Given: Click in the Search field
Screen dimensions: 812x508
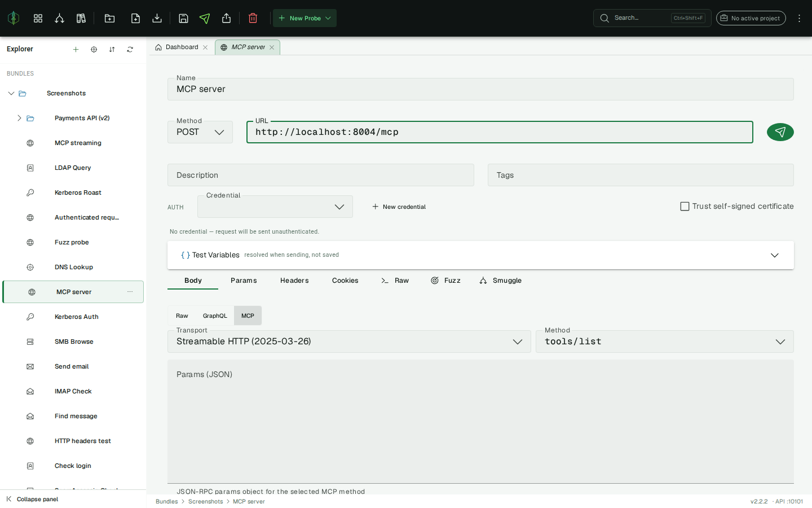Looking at the screenshot, I should [x=652, y=18].
